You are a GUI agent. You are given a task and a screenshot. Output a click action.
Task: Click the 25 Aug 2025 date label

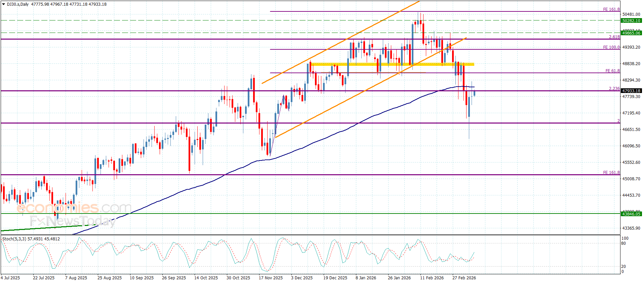pyautogui.click(x=110, y=278)
